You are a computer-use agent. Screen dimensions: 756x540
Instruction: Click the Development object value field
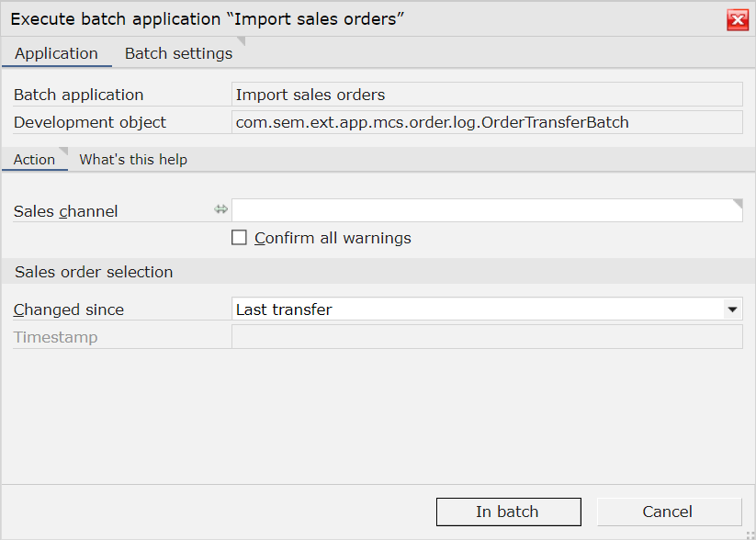[487, 122]
